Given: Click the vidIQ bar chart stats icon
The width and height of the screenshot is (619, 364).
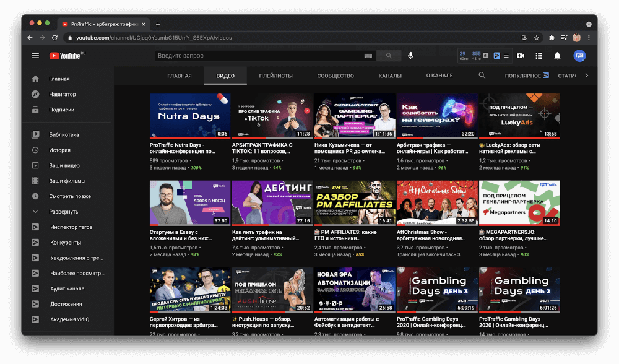Looking at the screenshot, I should tap(486, 56).
